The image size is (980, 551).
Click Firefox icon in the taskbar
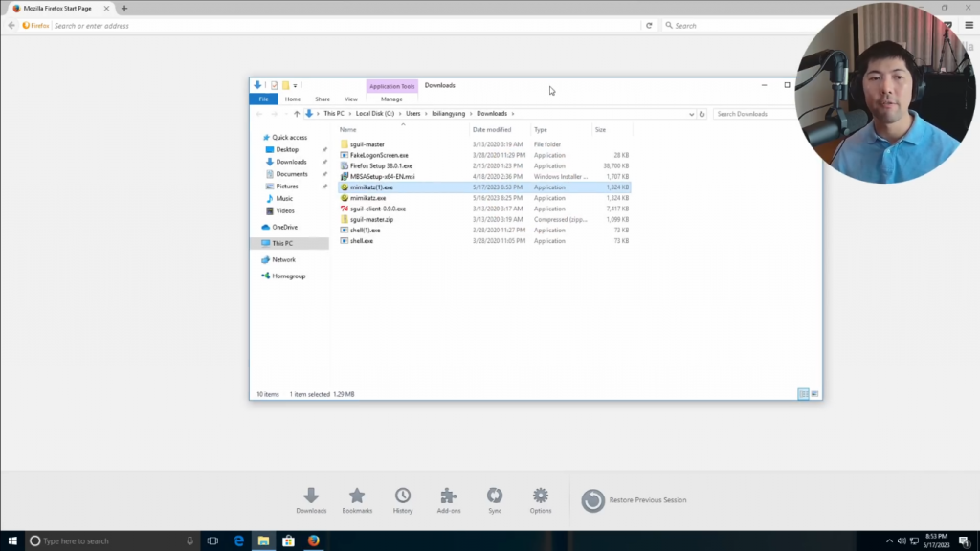click(x=313, y=540)
